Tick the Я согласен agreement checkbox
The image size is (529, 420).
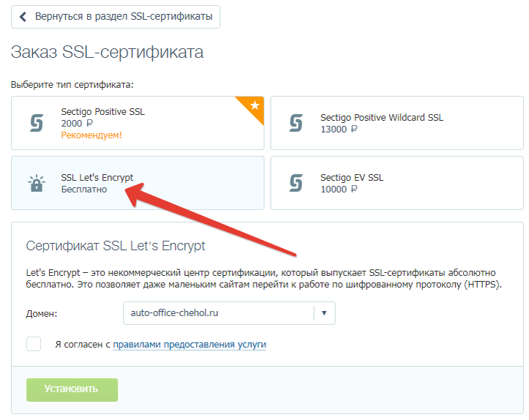pos(34,344)
